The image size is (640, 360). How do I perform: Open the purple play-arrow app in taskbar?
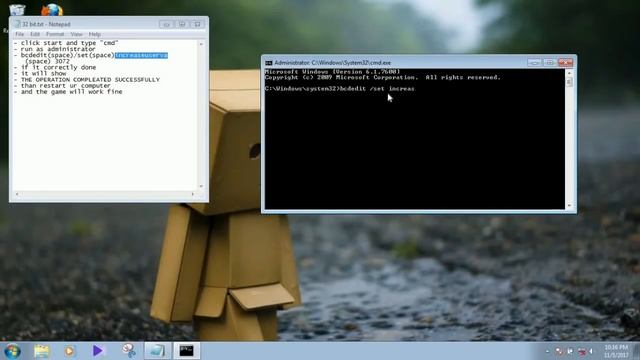[98, 351]
